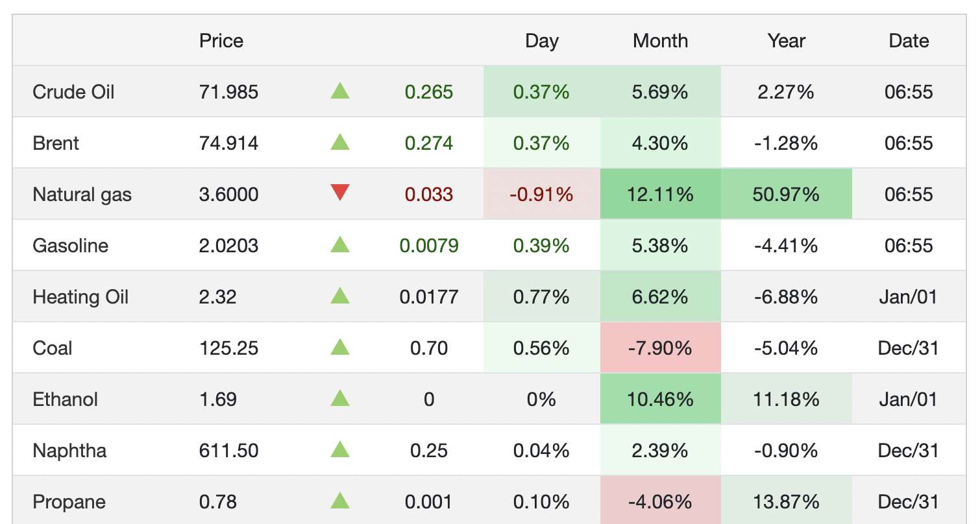This screenshot has width=980, height=524.
Task: Click the green up arrow in Heating Oil row
Action: (340, 296)
